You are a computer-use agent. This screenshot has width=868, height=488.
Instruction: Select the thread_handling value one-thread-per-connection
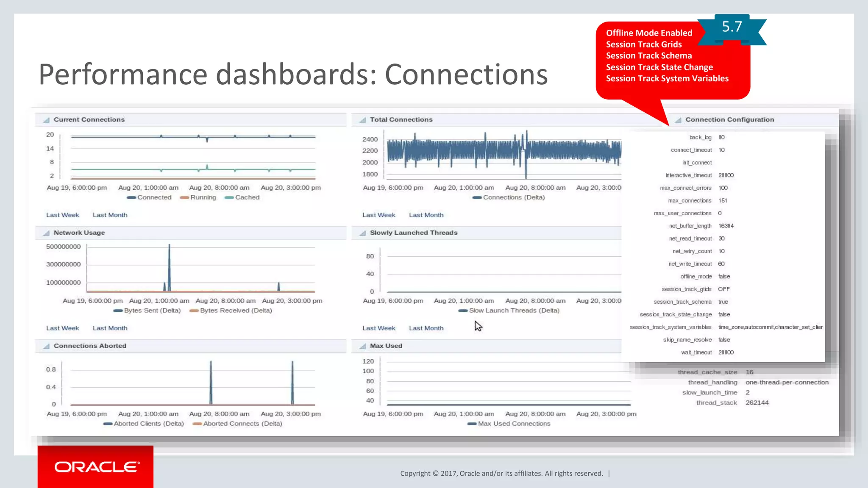tap(787, 383)
